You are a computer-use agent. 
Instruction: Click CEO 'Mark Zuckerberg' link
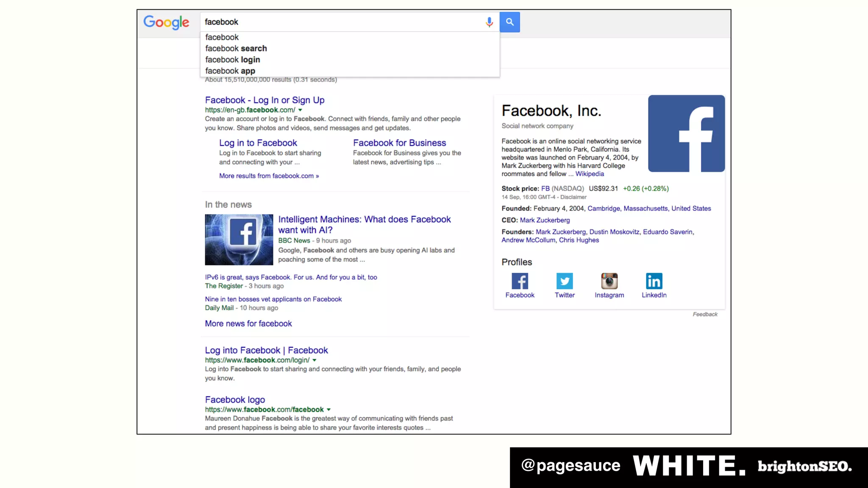coord(545,220)
